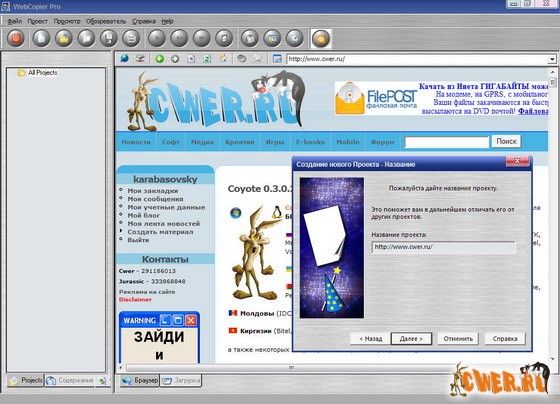Screen dimensions: 560x404
Task: Click the favorites star icon in browser toolbar
Action: click(258, 58)
